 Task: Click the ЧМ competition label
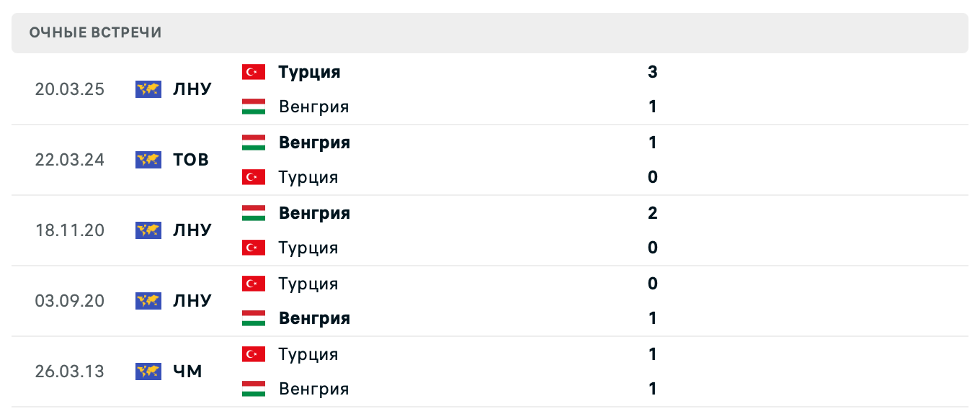[186, 371]
